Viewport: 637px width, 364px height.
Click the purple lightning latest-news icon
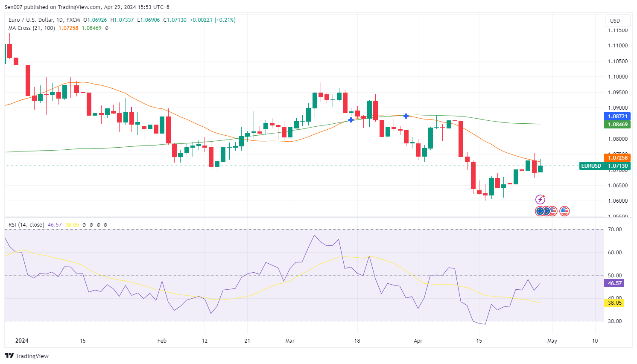(x=540, y=199)
